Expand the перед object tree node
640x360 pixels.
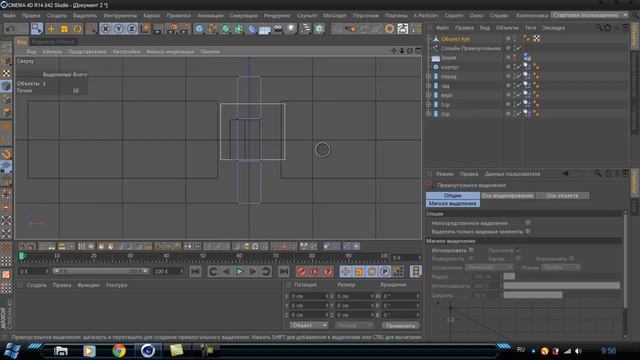429,76
